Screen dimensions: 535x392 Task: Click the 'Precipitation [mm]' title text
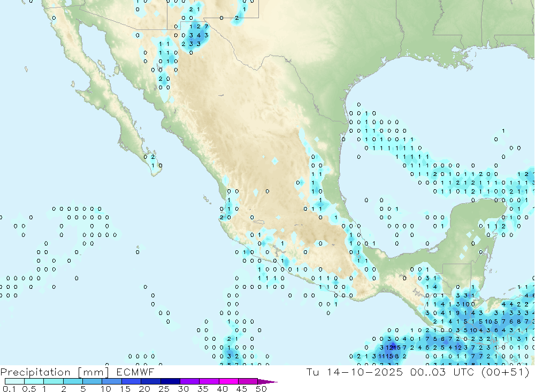tap(55, 372)
